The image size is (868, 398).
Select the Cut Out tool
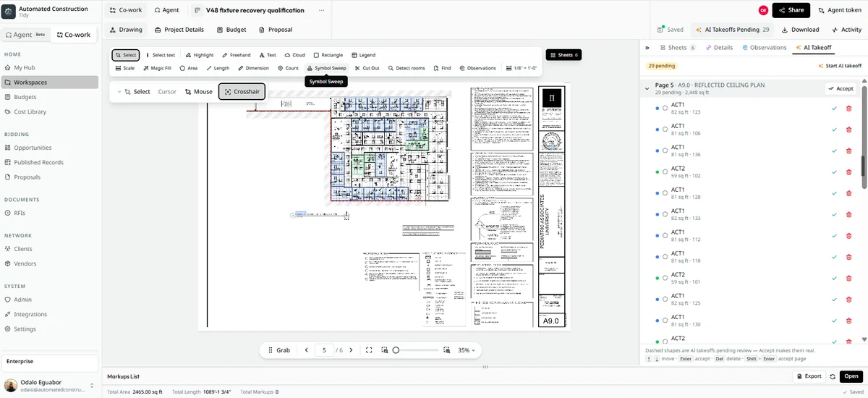coord(367,68)
